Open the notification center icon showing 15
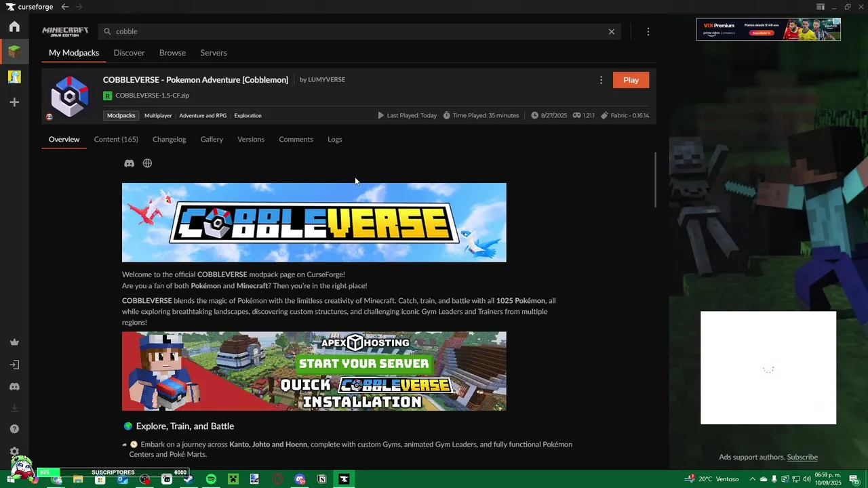Viewport: 868px width, 488px height. tap(854, 479)
